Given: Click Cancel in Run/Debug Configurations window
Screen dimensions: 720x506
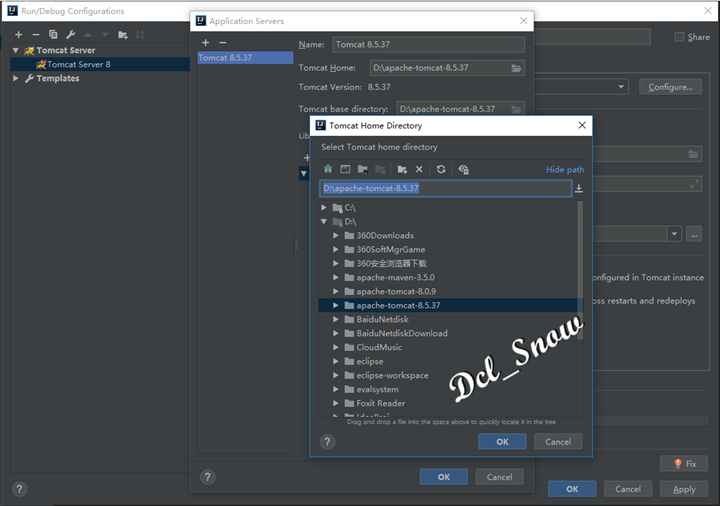Looking at the screenshot, I should pyautogui.click(x=628, y=489).
